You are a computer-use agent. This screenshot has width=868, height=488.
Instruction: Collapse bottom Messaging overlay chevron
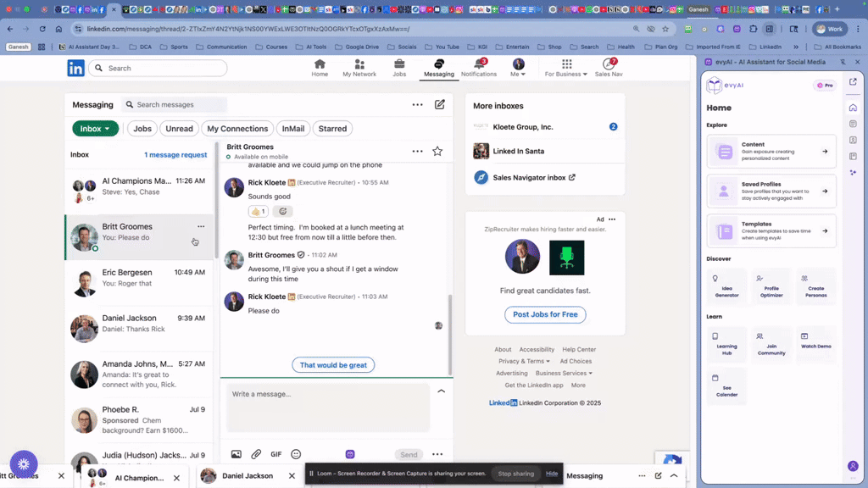(674, 476)
